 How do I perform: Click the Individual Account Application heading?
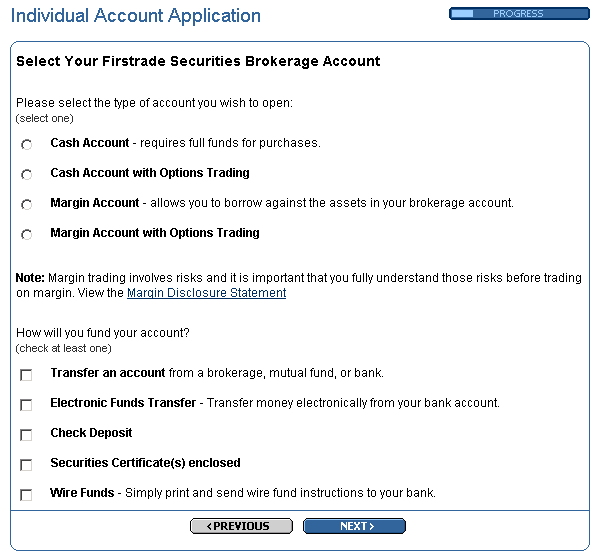click(x=136, y=16)
